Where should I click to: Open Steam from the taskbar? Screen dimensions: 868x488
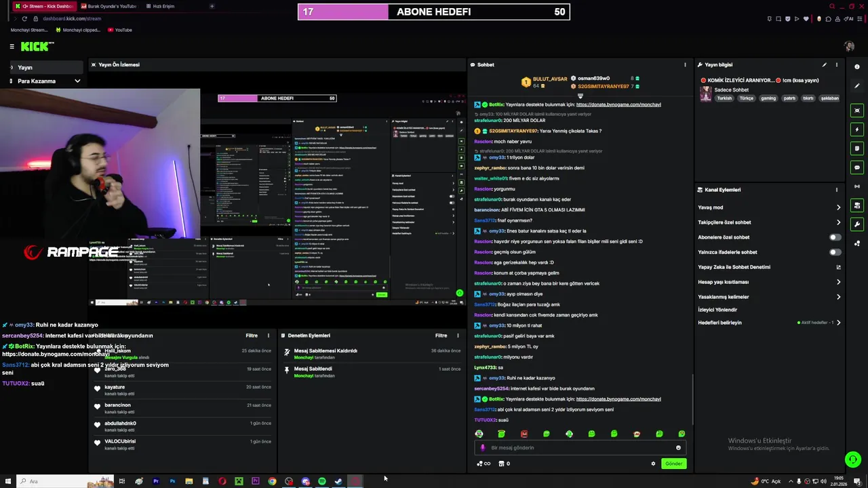coord(338,481)
